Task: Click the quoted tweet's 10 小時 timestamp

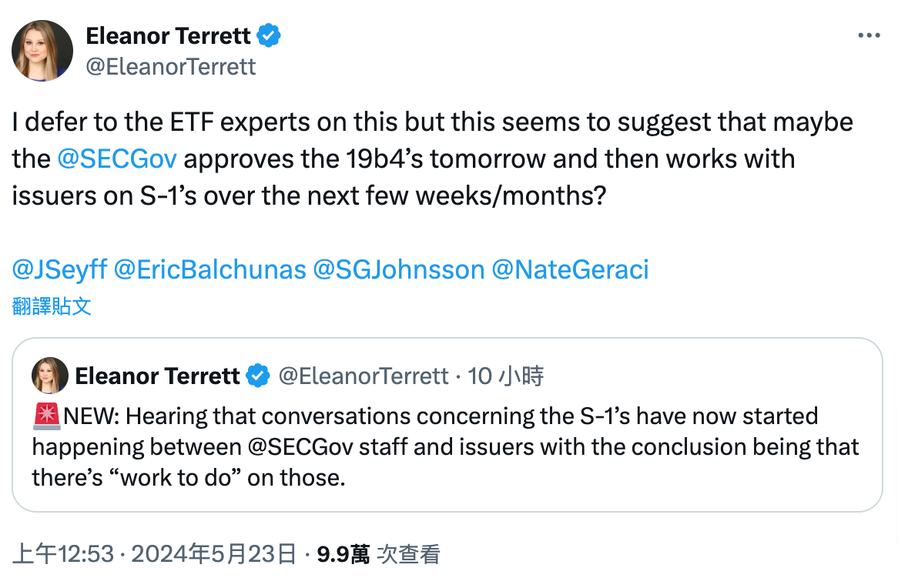Action: tap(505, 376)
